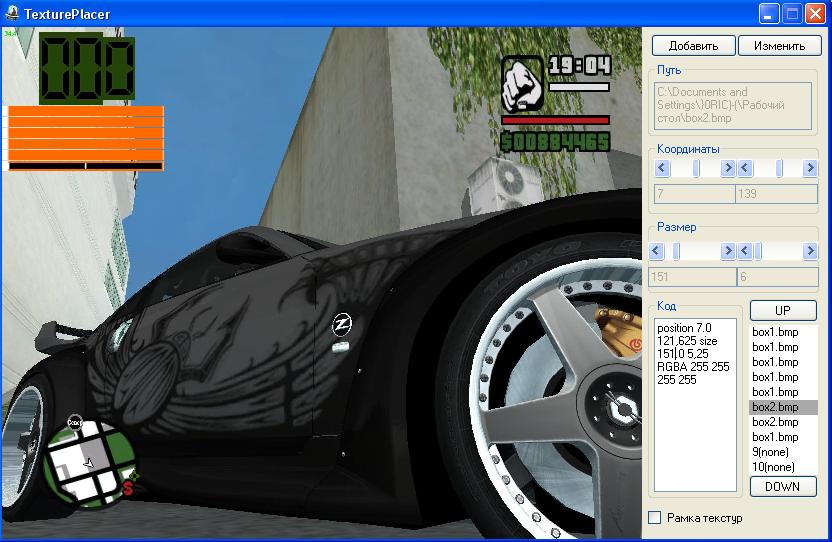This screenshot has width=832, height=542.
Task: Click the second Координаты scrollbar thumb
Action: [x=779, y=168]
